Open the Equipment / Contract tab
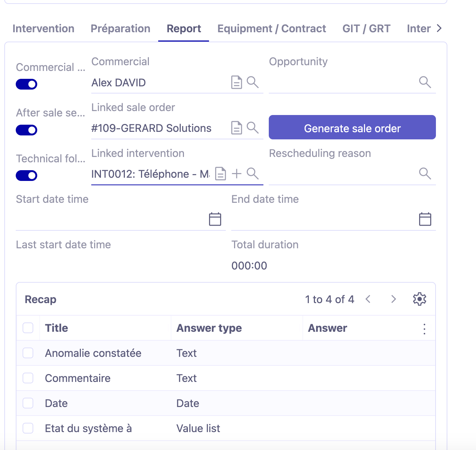 [x=272, y=29]
